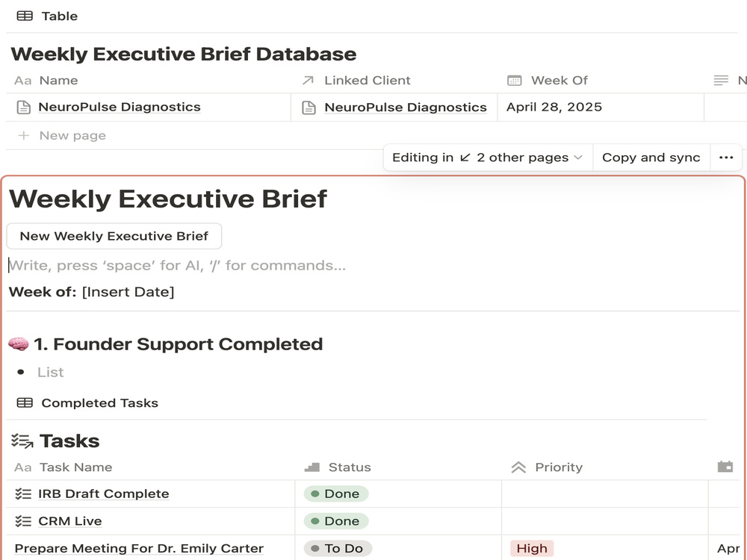Open IRB Draft Complete task
The image size is (747, 560).
point(103,494)
